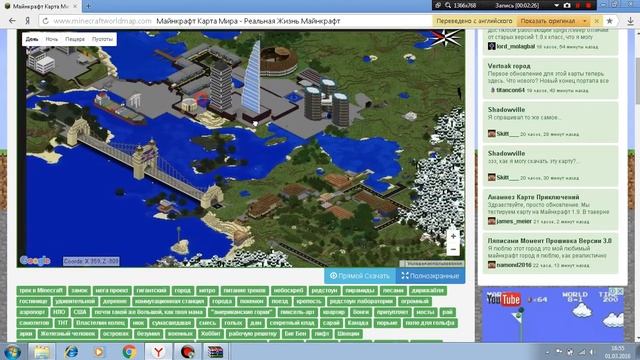This screenshot has width=640, height=360.
Task: Close the Майнкрафт Карта browser tab
Action: [75, 7]
